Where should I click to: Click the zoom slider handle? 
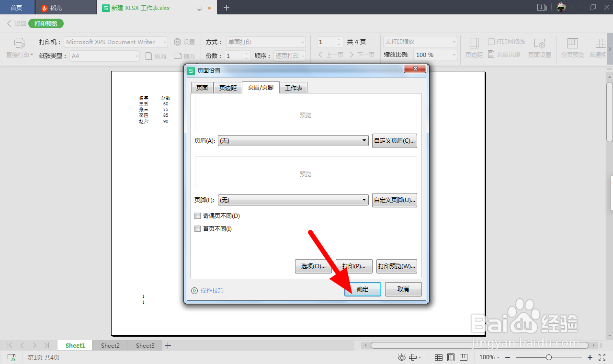pyautogui.click(x=549, y=357)
